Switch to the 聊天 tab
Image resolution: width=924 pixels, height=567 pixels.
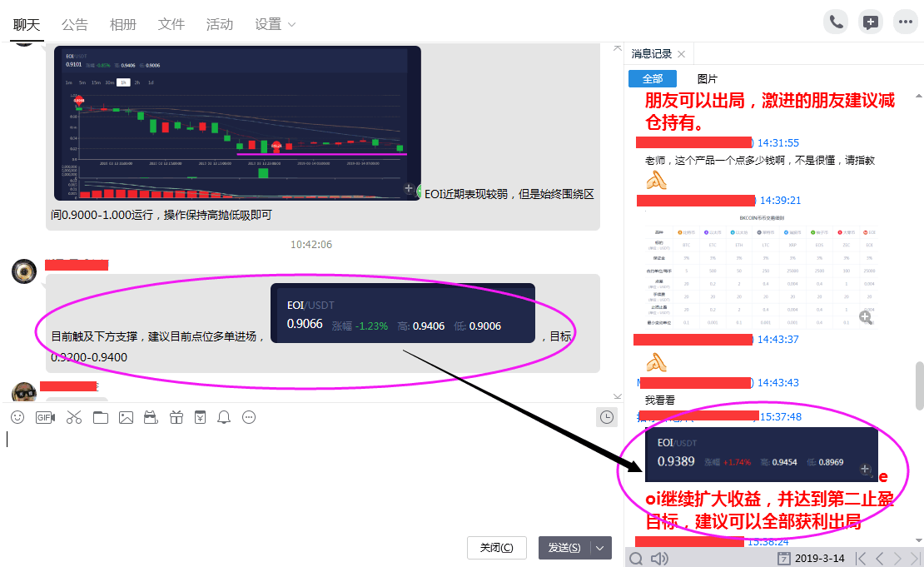[27, 25]
